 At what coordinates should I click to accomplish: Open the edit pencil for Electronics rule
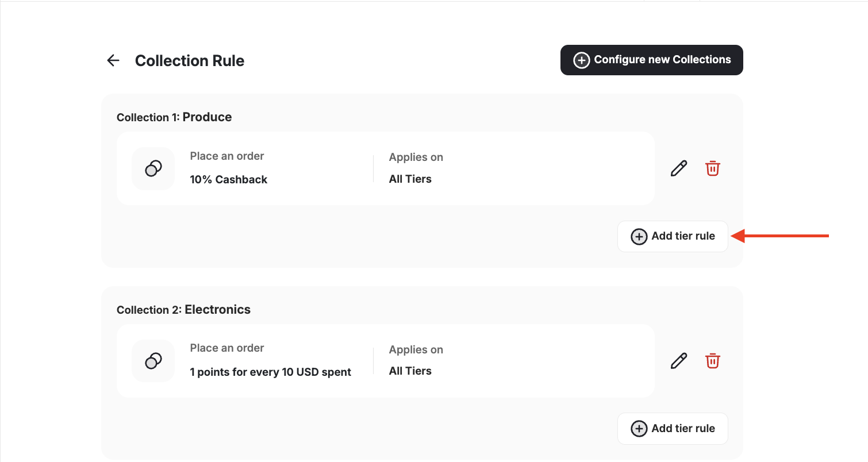click(x=678, y=360)
